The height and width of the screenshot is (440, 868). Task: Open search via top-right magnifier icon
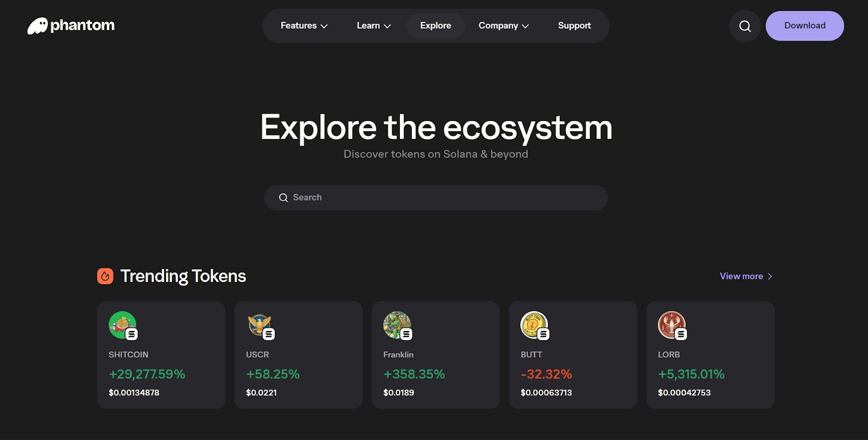(745, 26)
